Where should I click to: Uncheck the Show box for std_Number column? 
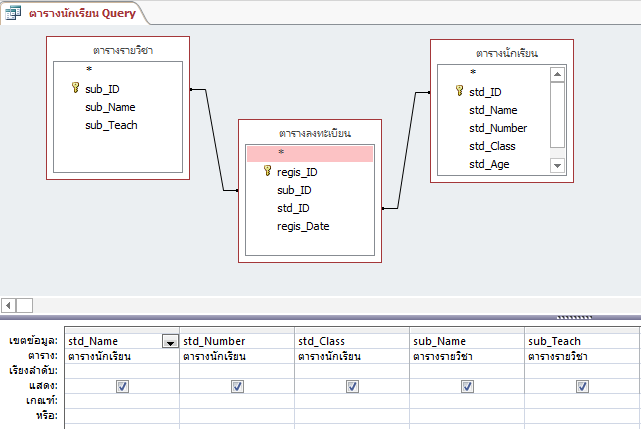[x=237, y=385]
